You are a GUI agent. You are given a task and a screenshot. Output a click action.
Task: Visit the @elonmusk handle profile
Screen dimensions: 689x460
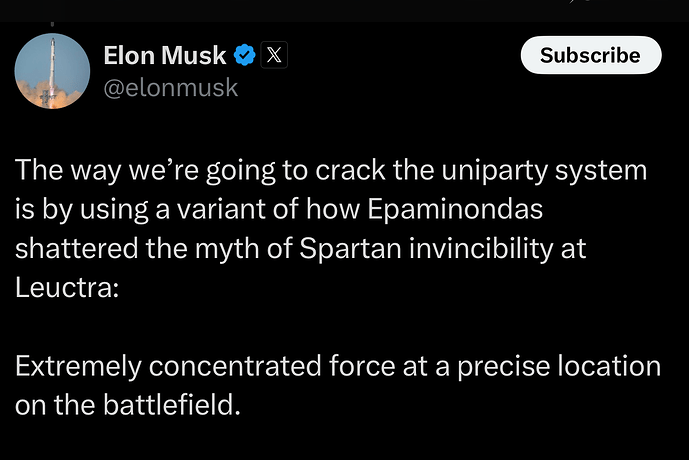click(x=171, y=87)
